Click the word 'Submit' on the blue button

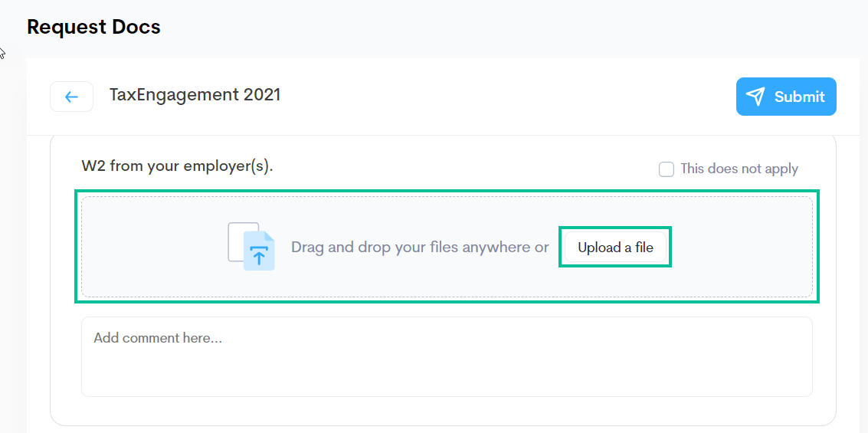(799, 97)
